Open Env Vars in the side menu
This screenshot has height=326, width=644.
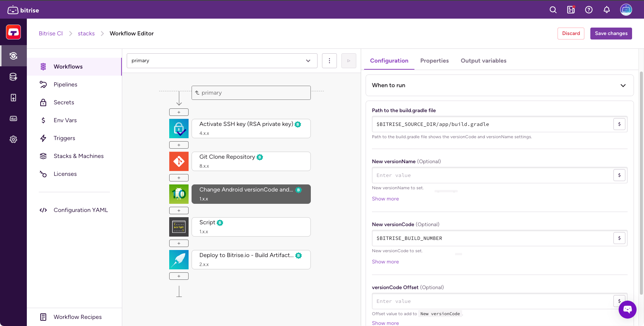75,120
